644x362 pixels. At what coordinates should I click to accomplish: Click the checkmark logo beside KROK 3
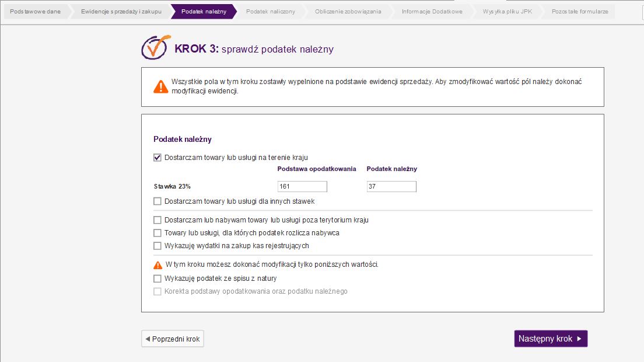click(x=155, y=48)
